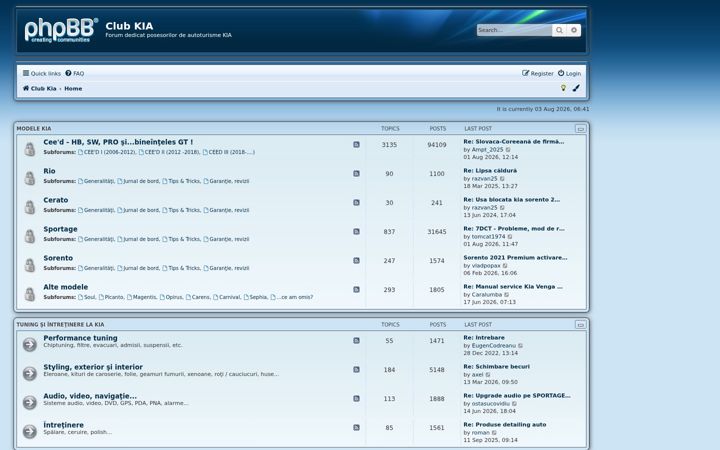The width and height of the screenshot is (720, 450).
Task: Open feed icon for Cee'd forum
Action: coord(356,145)
